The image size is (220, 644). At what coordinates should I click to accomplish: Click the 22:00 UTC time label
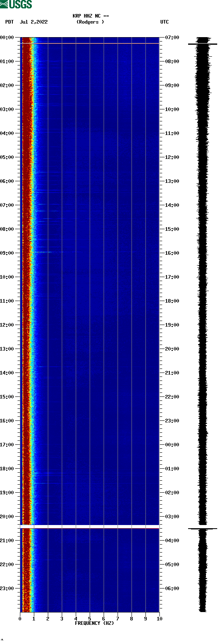172,397
